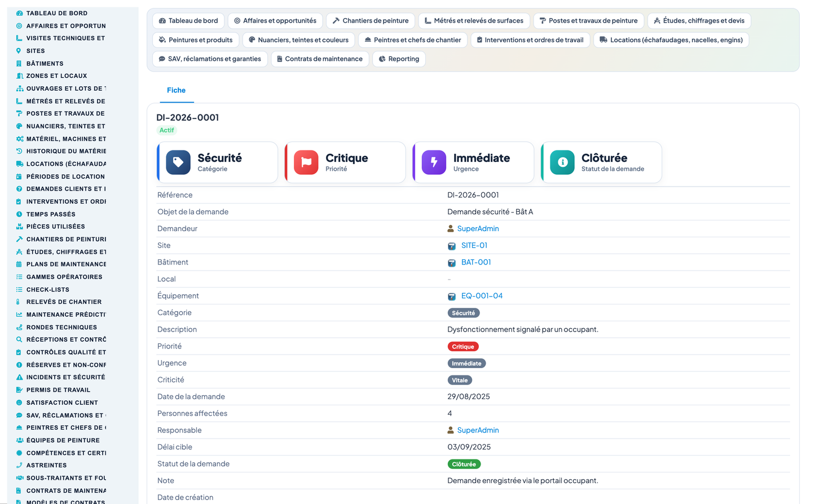Click the Sites location pin icon
This screenshot has height=504, width=815.
click(19, 51)
